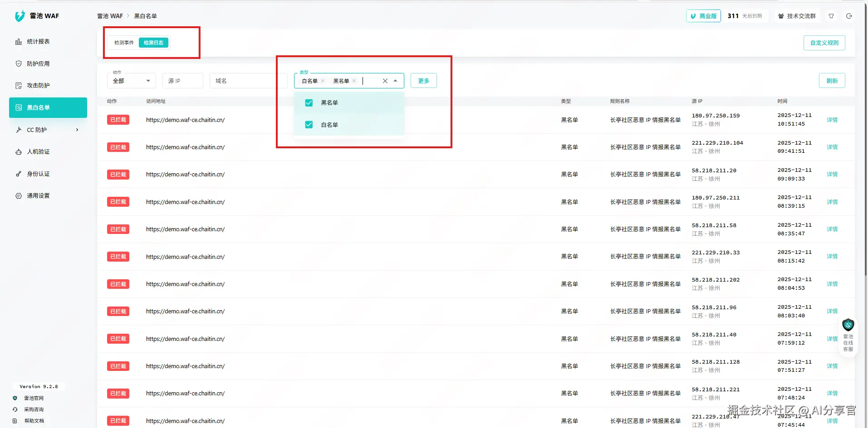Click the 已拦截 tag for 58.218.211.20
Image resolution: width=868 pixels, height=428 pixels.
(118, 175)
